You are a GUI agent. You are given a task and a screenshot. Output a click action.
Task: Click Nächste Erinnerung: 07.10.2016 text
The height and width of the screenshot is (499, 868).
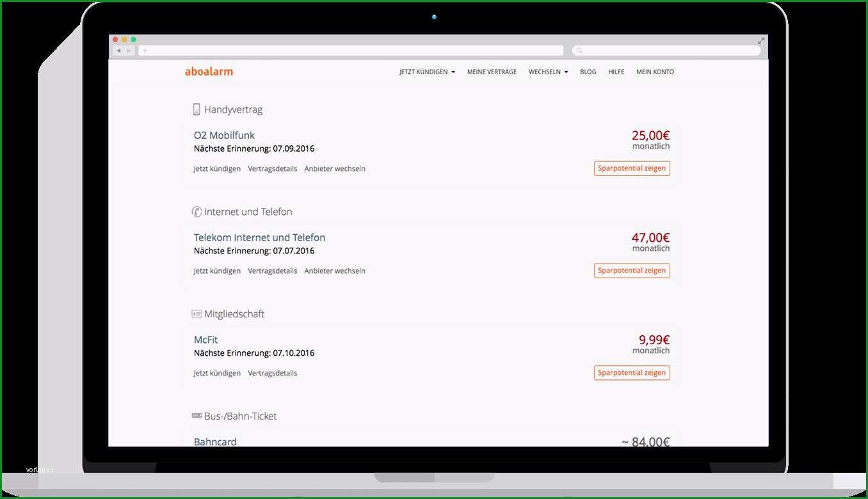[x=254, y=353]
